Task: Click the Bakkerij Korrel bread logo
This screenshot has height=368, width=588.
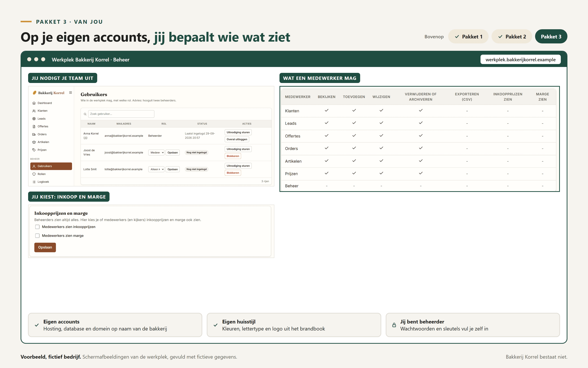Action: tap(35, 93)
